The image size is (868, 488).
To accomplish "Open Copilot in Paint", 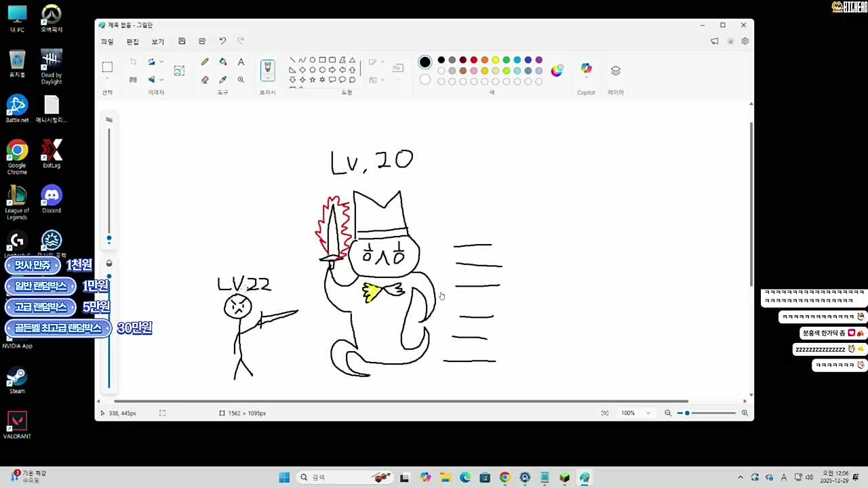I will pyautogui.click(x=586, y=70).
